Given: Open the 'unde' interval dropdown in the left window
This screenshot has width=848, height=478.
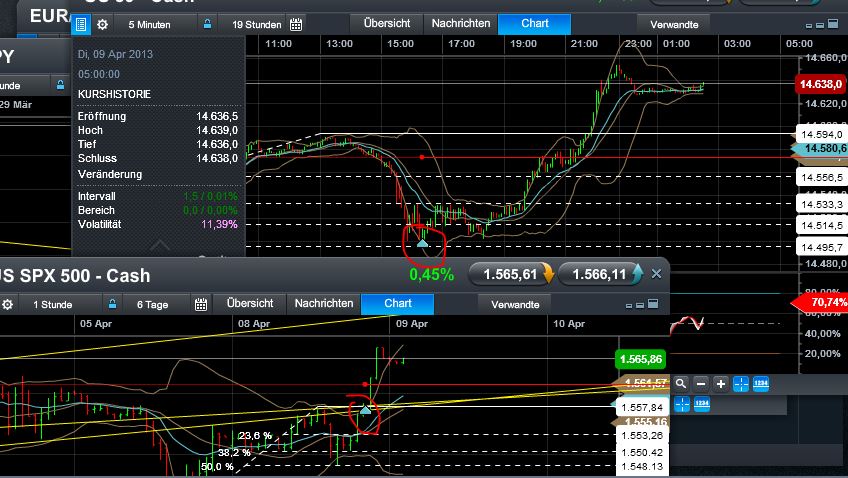Looking at the screenshot, I should click(x=24, y=85).
